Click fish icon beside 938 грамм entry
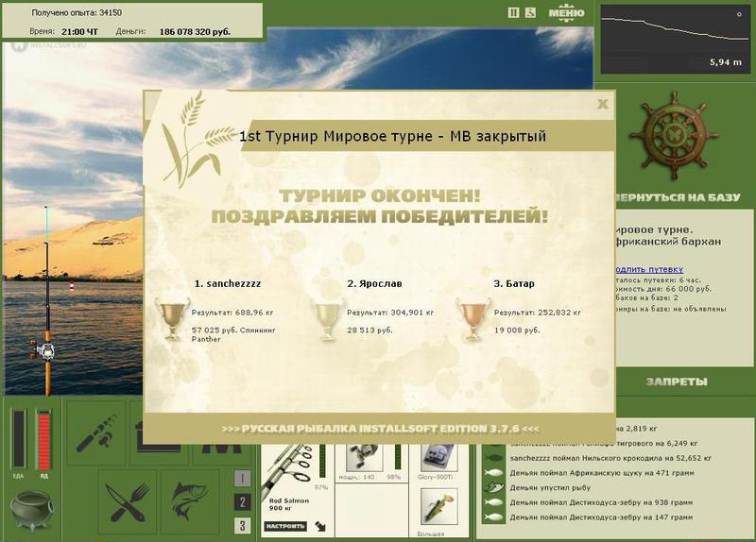The height and width of the screenshot is (542, 756). (493, 502)
